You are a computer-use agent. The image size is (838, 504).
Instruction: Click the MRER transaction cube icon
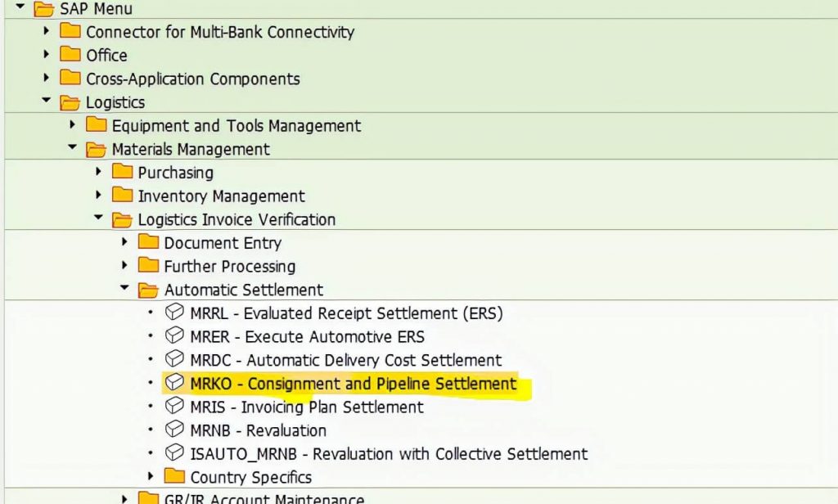click(x=174, y=335)
